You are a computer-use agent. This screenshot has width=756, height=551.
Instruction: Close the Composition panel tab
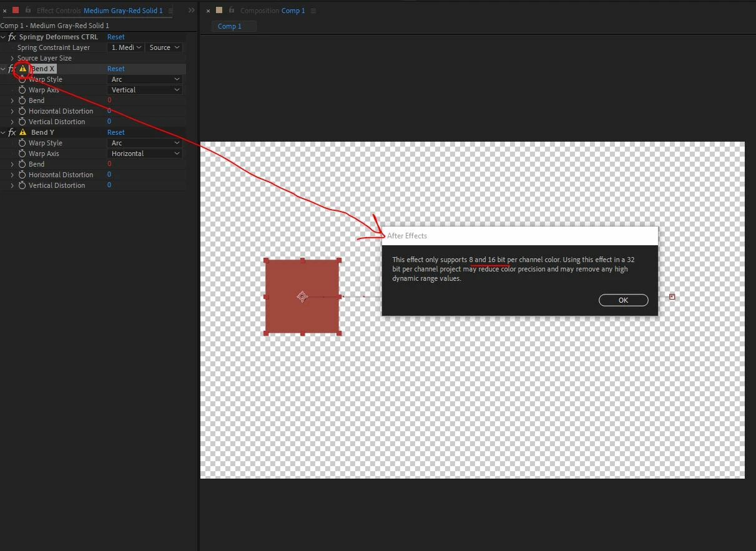[208, 11]
